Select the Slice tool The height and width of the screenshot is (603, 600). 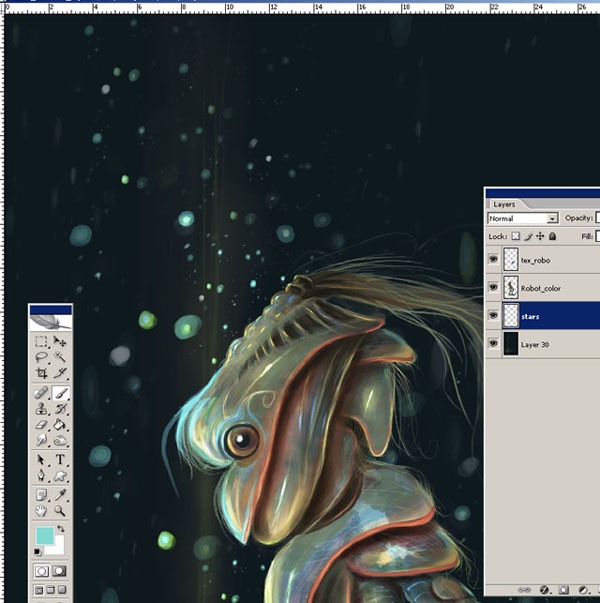point(60,373)
